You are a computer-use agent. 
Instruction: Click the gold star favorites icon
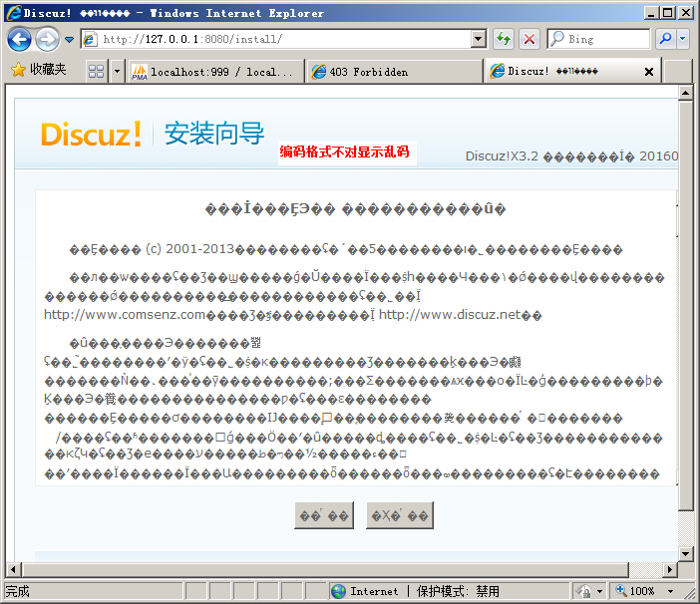(18, 70)
